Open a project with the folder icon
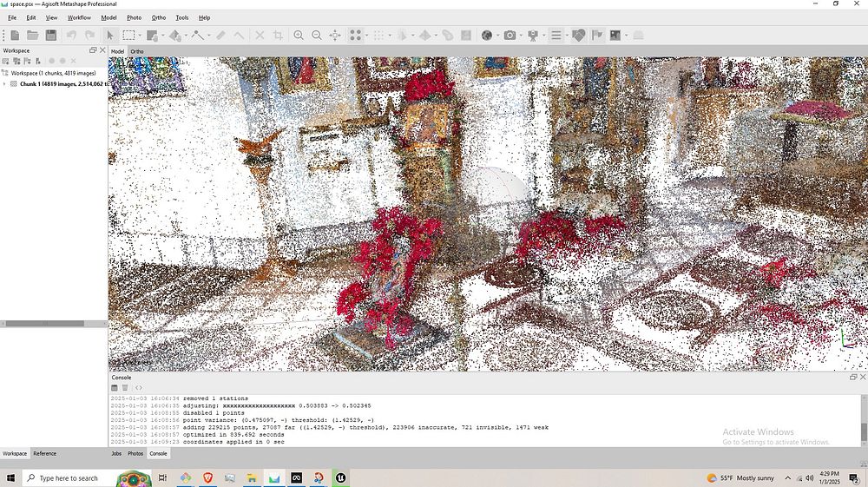The width and height of the screenshot is (868, 487). point(33,36)
